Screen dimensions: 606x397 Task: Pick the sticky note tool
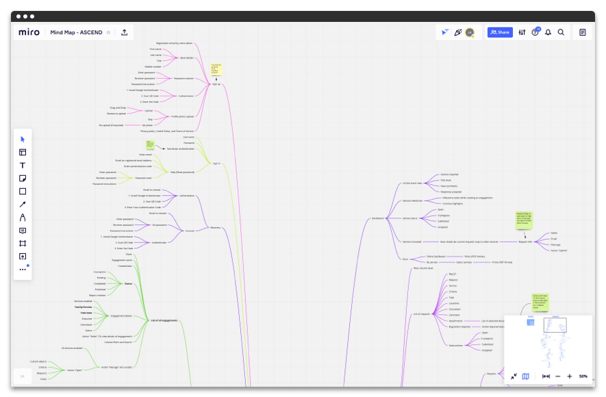[x=22, y=178]
